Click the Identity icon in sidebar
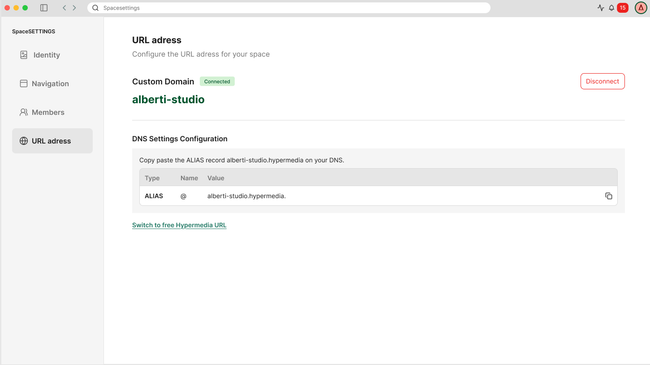Image resolution: width=650 pixels, height=365 pixels. click(x=24, y=55)
